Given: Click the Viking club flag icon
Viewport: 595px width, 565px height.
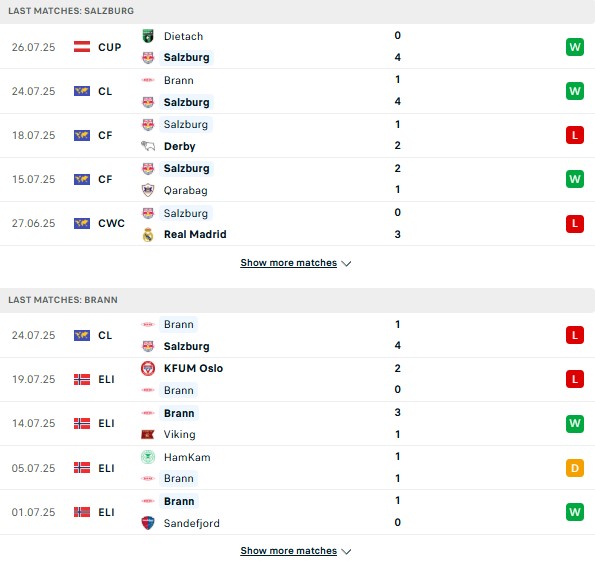Looking at the screenshot, I should 148,434.
